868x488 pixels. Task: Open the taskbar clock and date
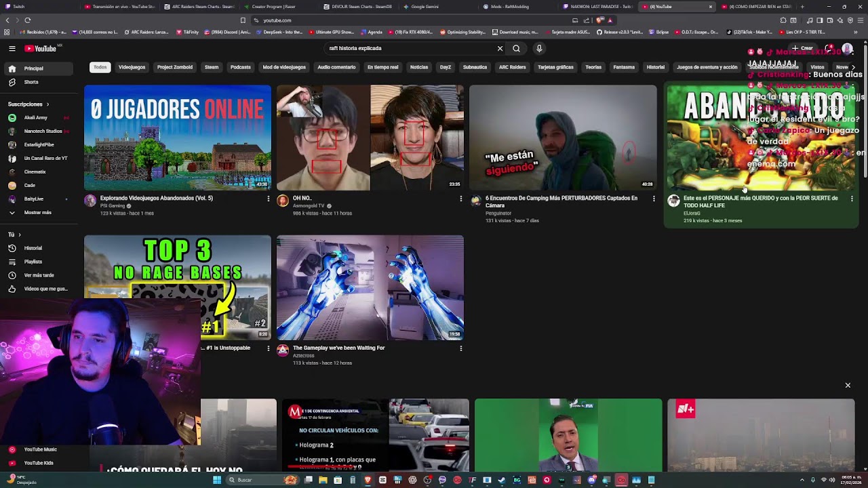(x=851, y=480)
